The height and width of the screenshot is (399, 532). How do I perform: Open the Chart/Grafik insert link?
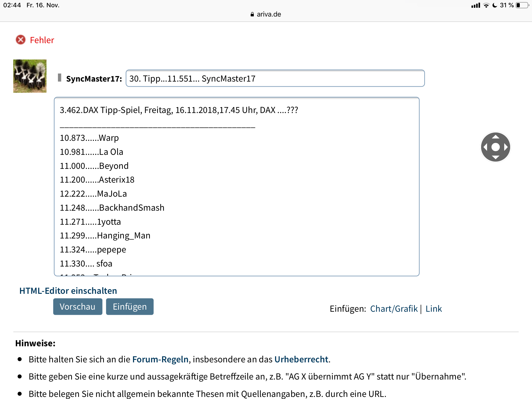click(x=394, y=309)
